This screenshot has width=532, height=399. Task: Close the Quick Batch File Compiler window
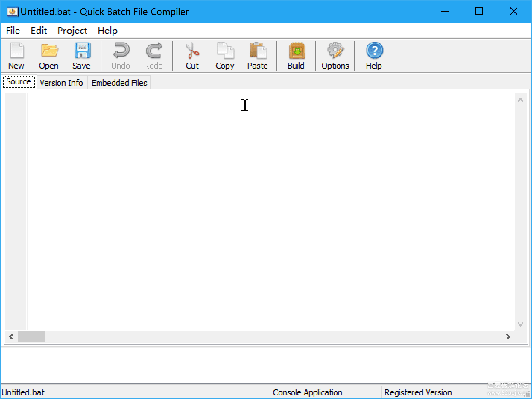514,12
